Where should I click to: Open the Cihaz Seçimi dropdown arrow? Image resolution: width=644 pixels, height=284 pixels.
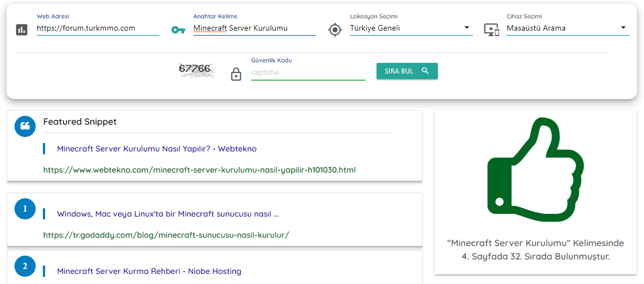pos(623,27)
